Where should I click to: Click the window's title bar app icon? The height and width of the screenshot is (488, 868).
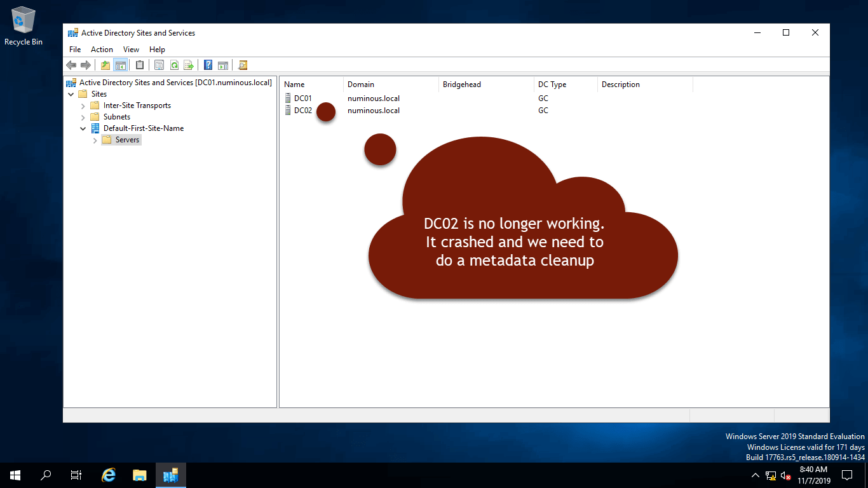pos(73,33)
